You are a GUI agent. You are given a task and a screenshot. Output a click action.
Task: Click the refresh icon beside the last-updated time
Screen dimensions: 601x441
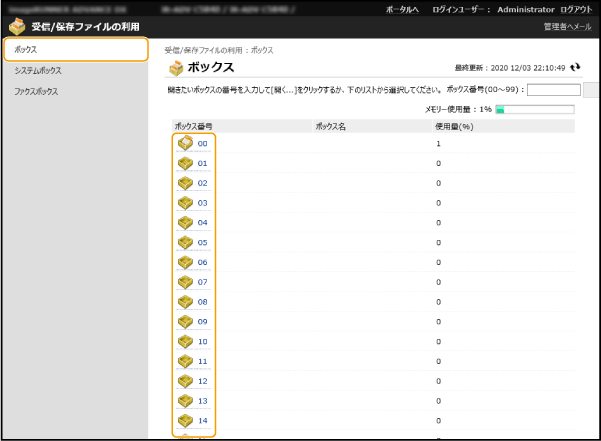coord(575,68)
